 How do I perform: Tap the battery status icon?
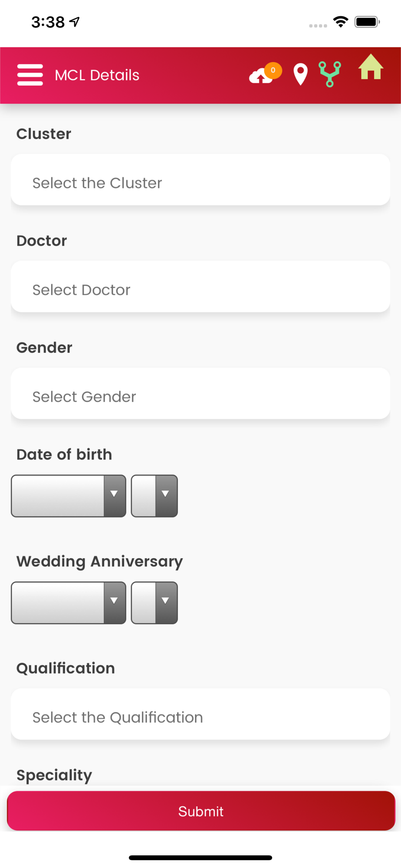[367, 22]
